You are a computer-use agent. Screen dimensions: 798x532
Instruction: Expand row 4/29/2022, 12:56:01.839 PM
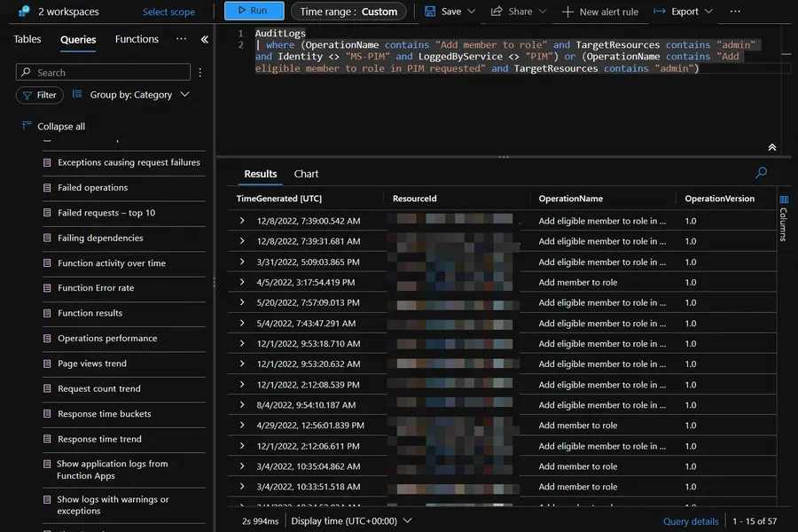point(242,425)
